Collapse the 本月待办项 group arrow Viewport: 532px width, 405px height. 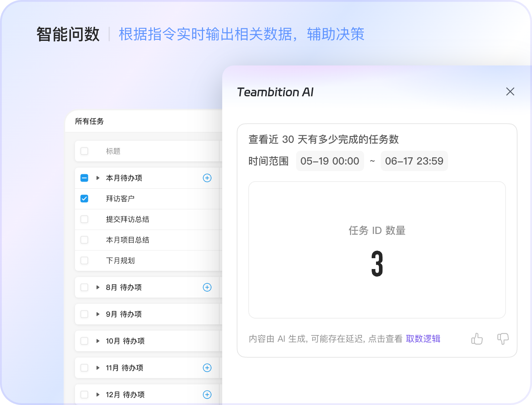click(x=98, y=178)
